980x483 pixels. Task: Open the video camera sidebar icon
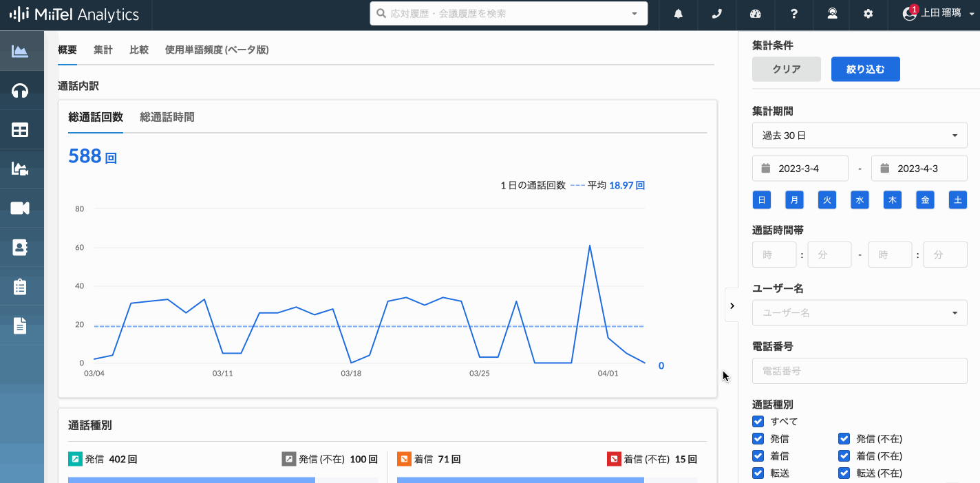(20, 208)
